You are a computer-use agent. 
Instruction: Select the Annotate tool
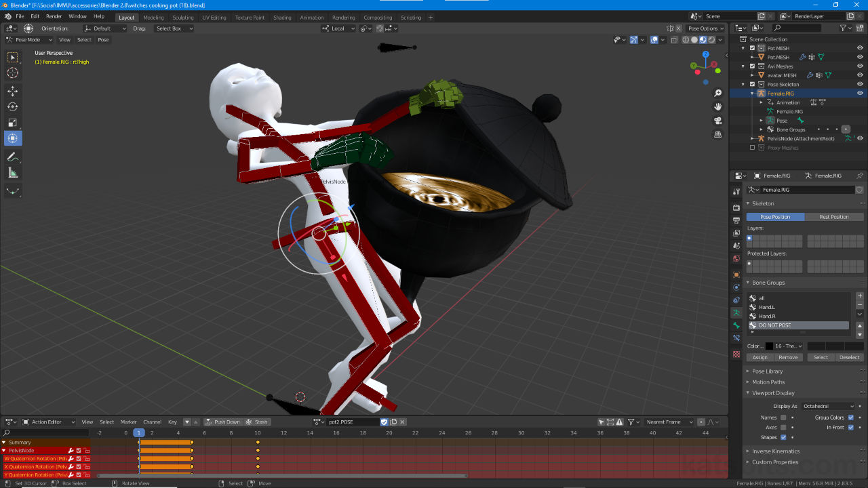(x=13, y=157)
